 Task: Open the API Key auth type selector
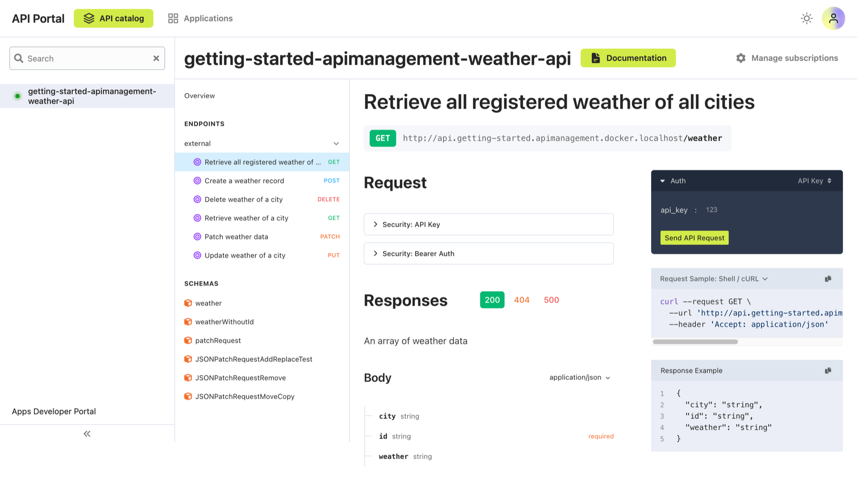point(815,181)
